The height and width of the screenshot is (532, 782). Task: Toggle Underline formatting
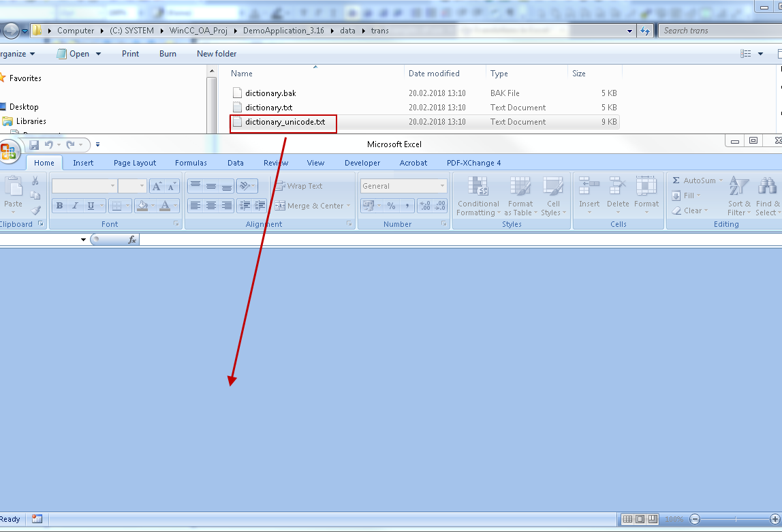pyautogui.click(x=91, y=206)
